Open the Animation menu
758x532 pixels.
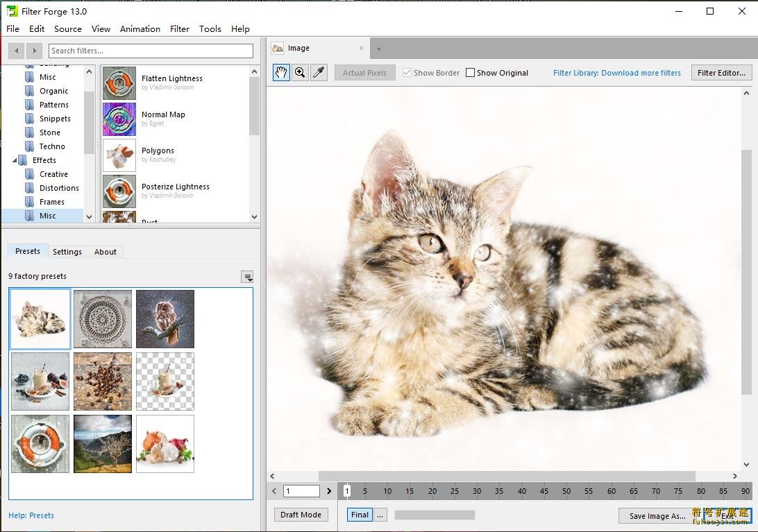140,29
